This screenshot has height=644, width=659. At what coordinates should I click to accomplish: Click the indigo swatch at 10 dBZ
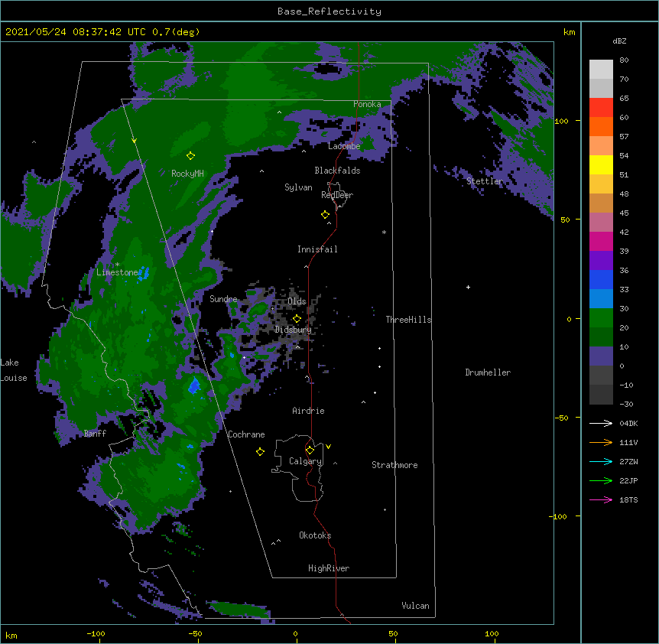pos(601,356)
